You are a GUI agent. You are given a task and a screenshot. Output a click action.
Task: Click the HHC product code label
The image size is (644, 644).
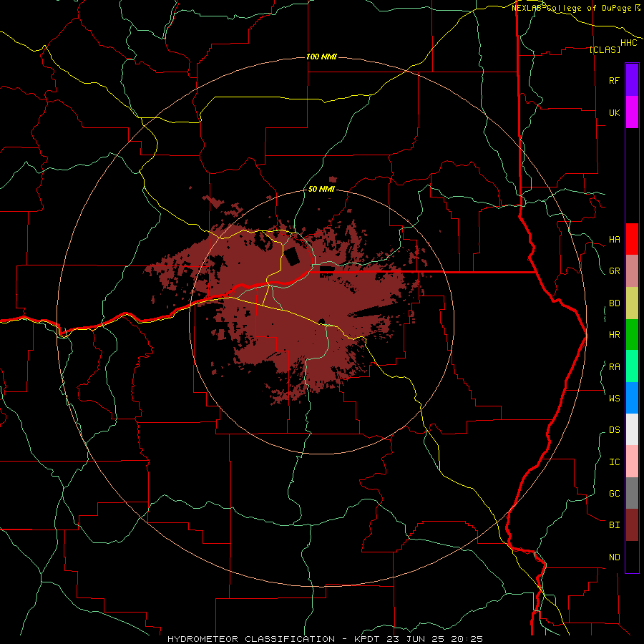(x=628, y=43)
